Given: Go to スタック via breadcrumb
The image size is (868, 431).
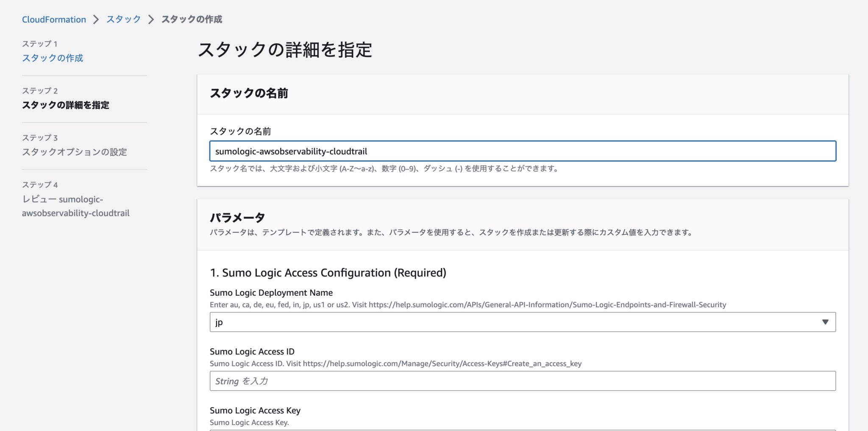Looking at the screenshot, I should coord(122,19).
